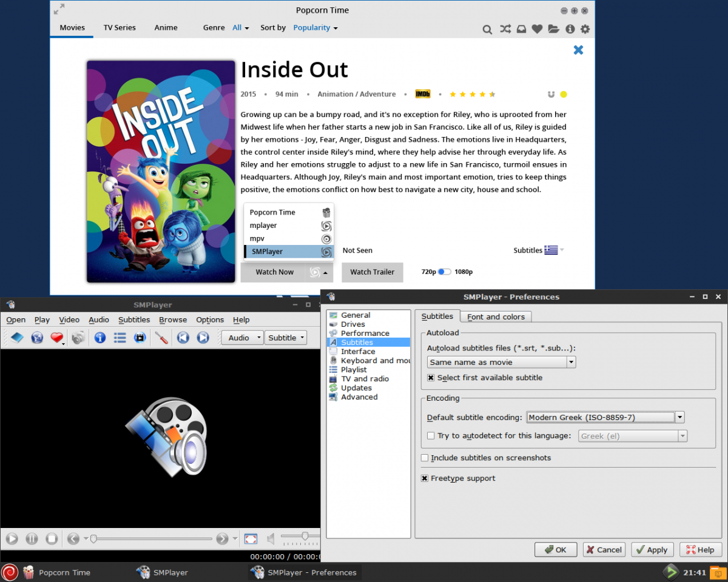
Task: Select 'mplayer' in player list
Action: [x=289, y=226]
